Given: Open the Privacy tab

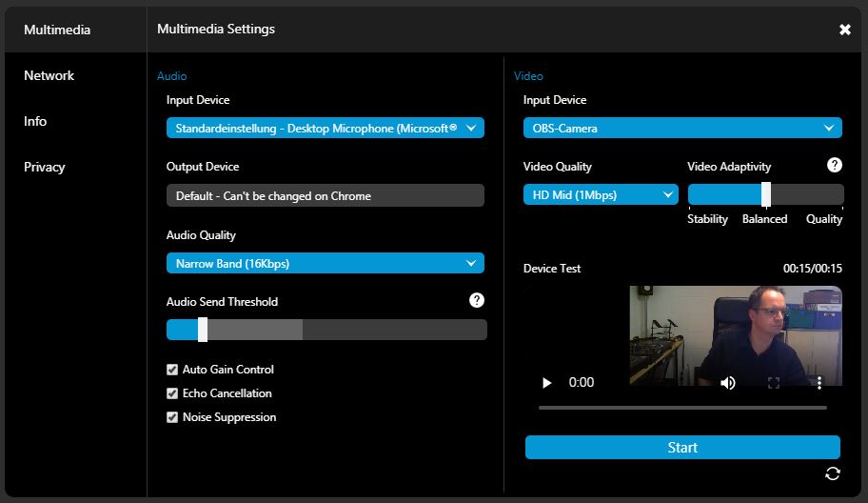Looking at the screenshot, I should 45,167.
